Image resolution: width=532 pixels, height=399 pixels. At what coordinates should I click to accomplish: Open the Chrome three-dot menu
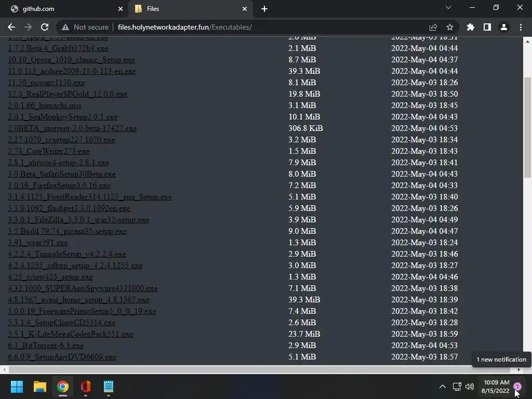click(521, 27)
